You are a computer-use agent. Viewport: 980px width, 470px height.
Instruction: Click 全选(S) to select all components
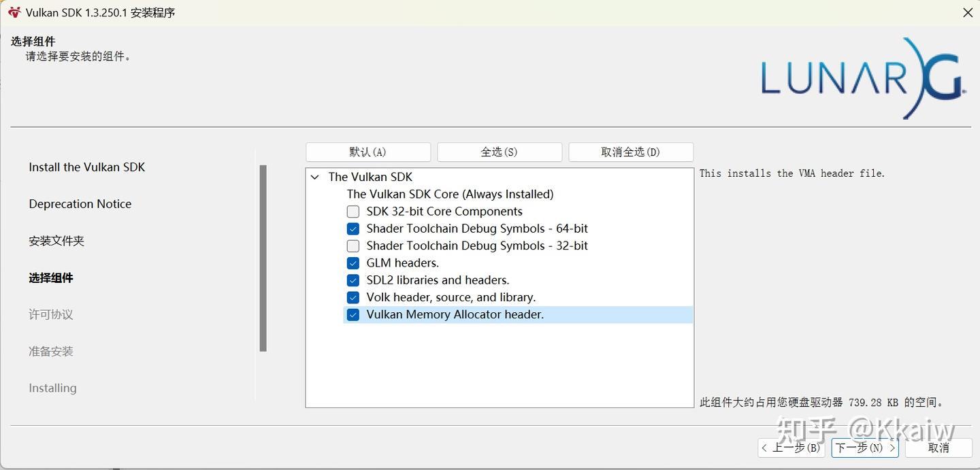(x=500, y=152)
